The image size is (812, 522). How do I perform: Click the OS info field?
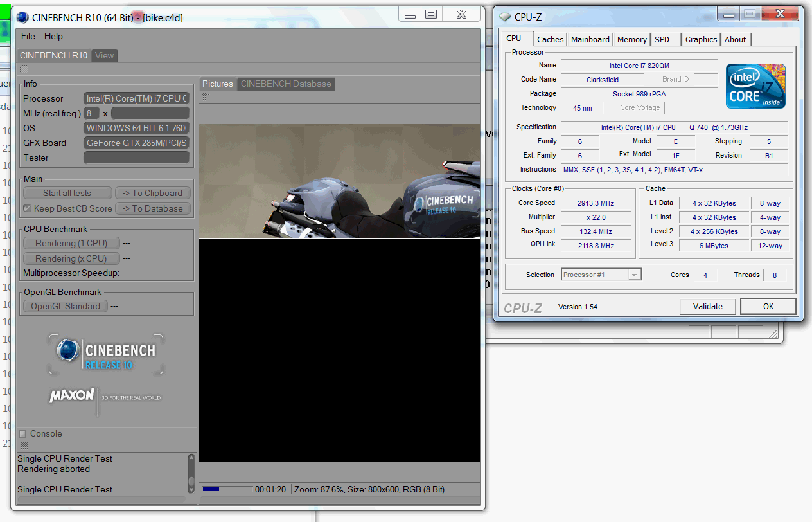[137, 128]
